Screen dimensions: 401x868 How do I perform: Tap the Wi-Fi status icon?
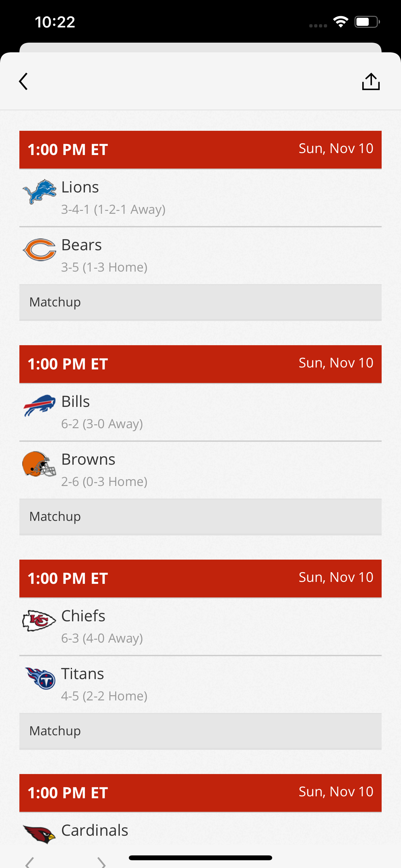click(x=341, y=22)
